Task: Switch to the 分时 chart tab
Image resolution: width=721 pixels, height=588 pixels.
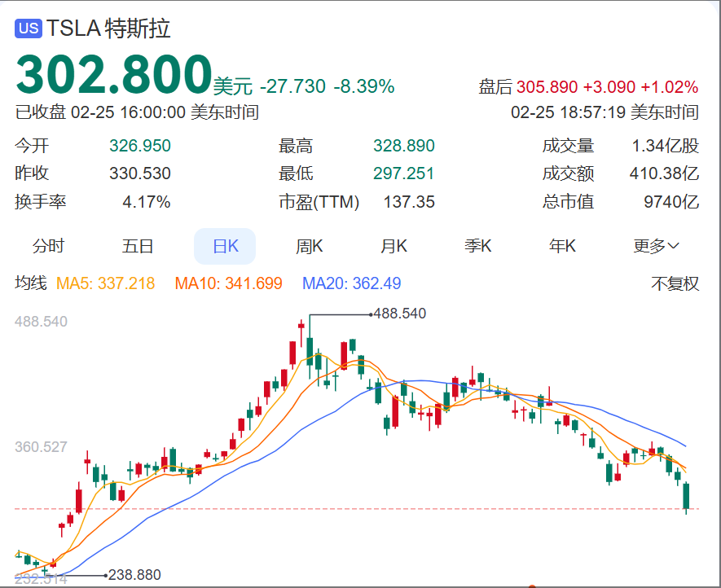Action: point(48,247)
